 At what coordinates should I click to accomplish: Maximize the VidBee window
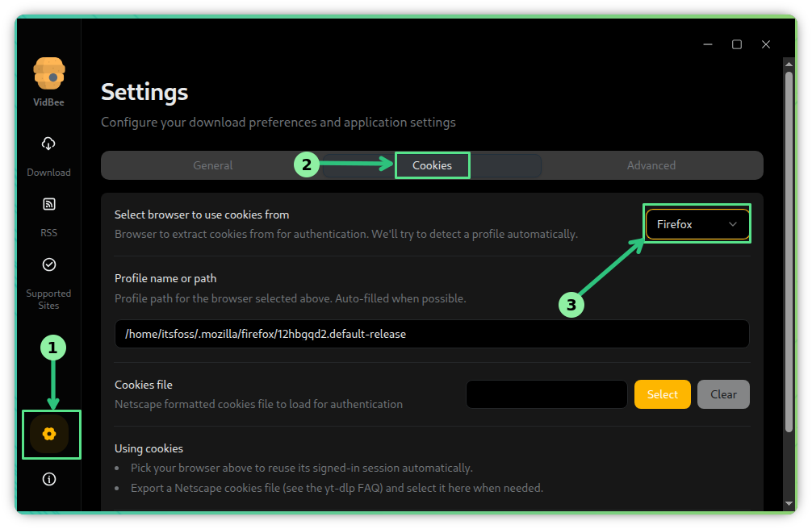pyautogui.click(x=737, y=44)
